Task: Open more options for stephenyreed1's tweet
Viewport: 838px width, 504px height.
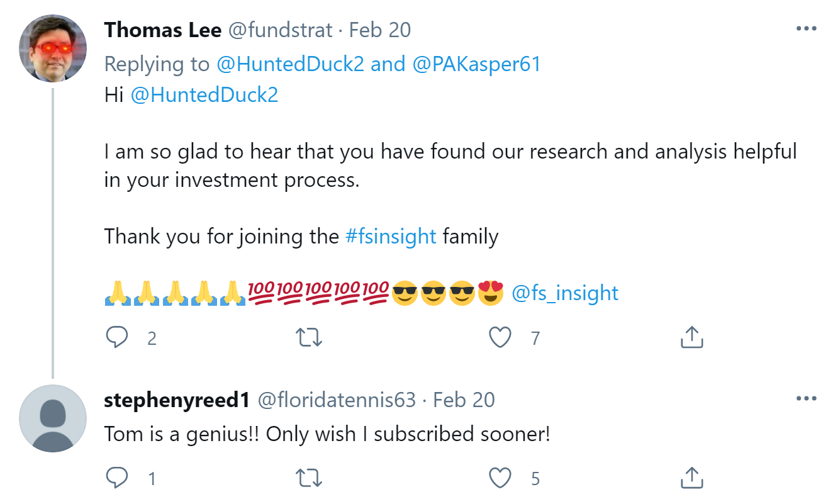Action: [x=806, y=399]
